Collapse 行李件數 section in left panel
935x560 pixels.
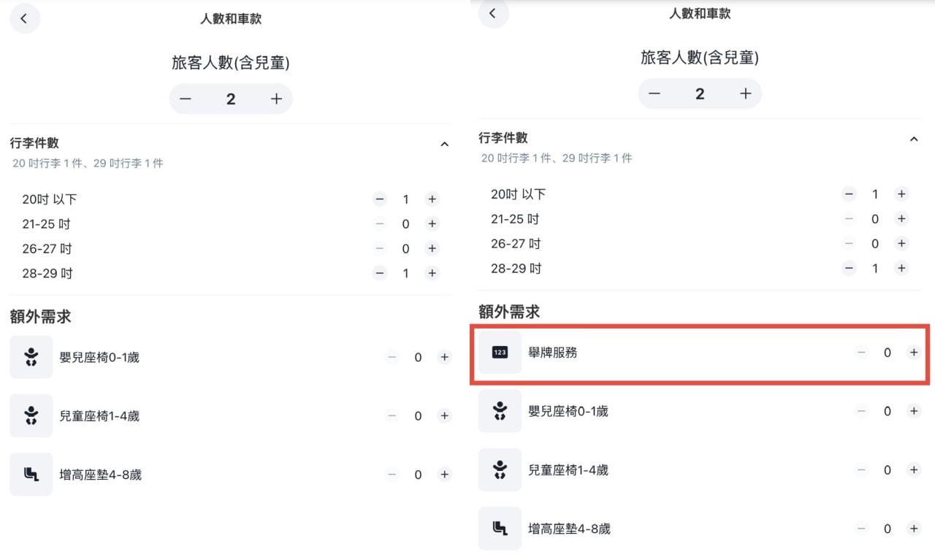pos(444,145)
